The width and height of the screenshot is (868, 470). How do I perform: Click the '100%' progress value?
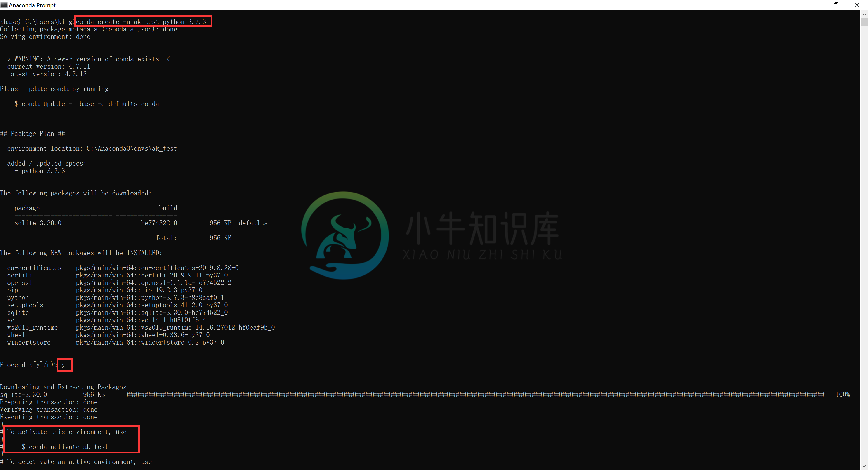pos(843,395)
